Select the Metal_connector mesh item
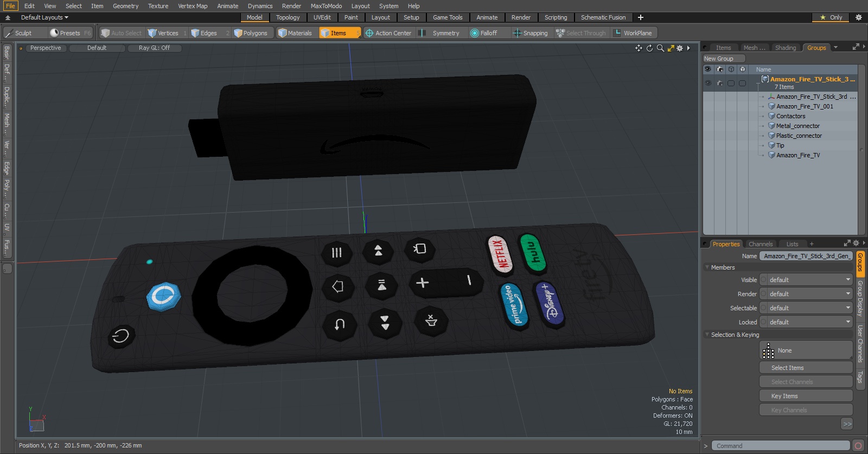The image size is (868, 454). click(797, 126)
